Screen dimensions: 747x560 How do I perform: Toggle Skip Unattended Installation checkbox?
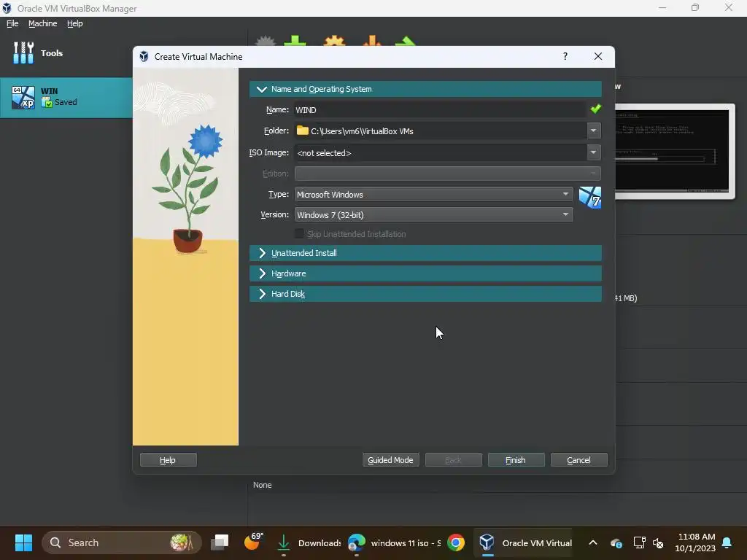(299, 233)
